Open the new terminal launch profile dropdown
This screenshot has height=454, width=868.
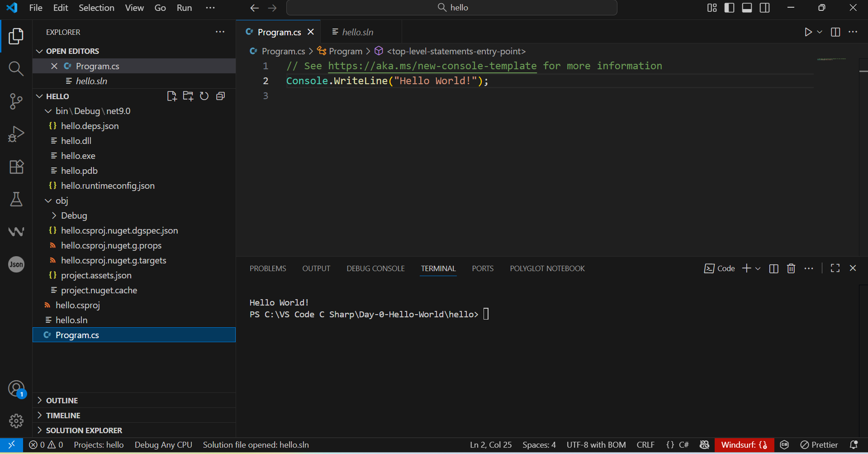click(758, 268)
